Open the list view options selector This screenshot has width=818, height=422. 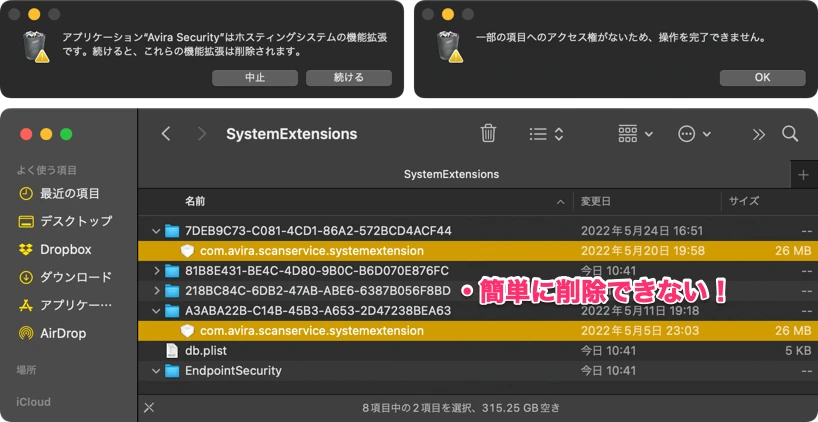pyautogui.click(x=546, y=133)
